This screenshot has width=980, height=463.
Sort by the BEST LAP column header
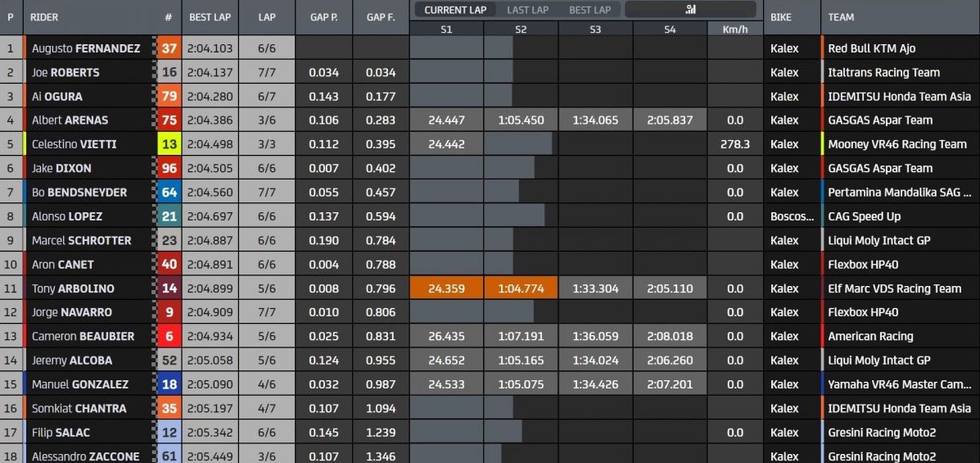[x=210, y=17]
